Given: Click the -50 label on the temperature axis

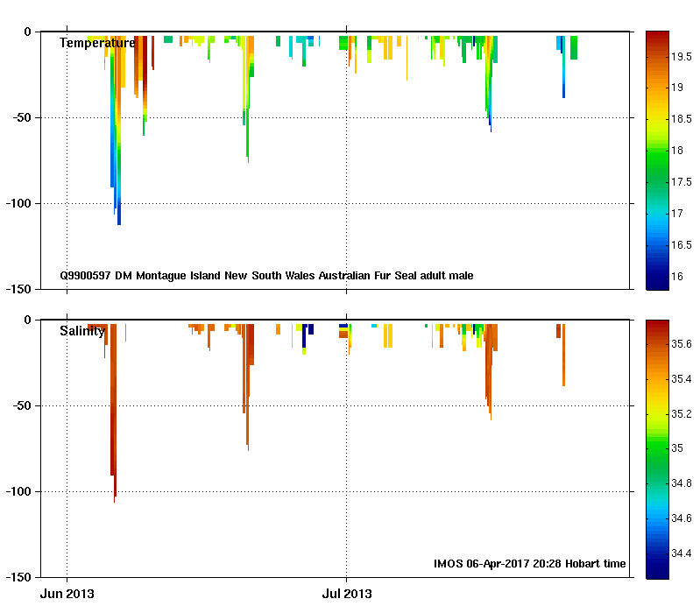Looking at the screenshot, I should [x=22, y=117].
